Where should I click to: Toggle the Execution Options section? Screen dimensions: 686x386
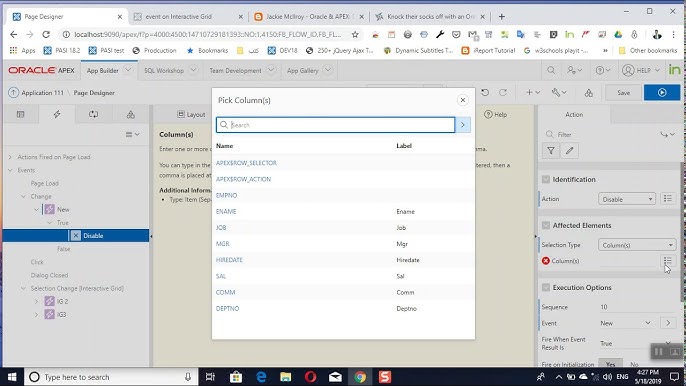point(546,288)
